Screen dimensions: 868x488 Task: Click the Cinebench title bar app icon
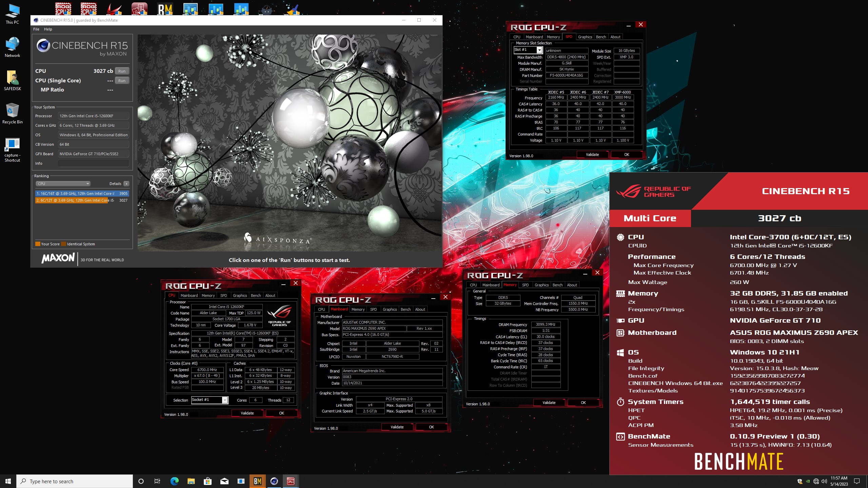tap(36, 20)
